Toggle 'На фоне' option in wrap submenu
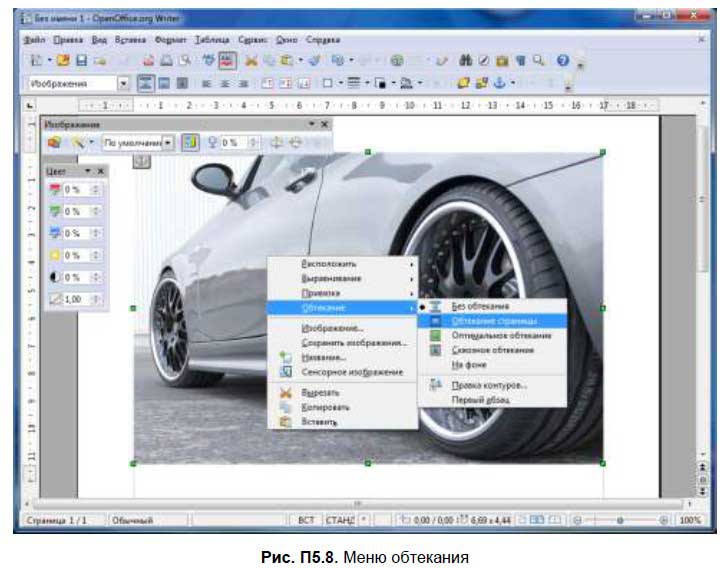 click(469, 365)
